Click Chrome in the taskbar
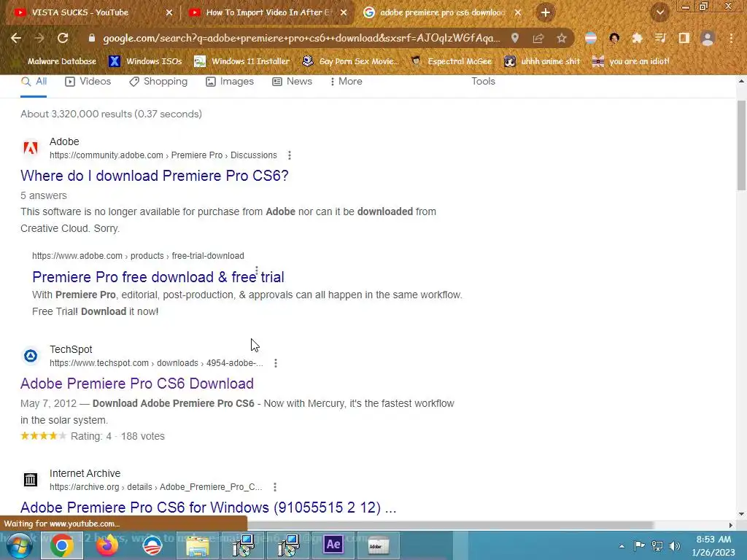The height and width of the screenshot is (560, 747). tap(61, 545)
